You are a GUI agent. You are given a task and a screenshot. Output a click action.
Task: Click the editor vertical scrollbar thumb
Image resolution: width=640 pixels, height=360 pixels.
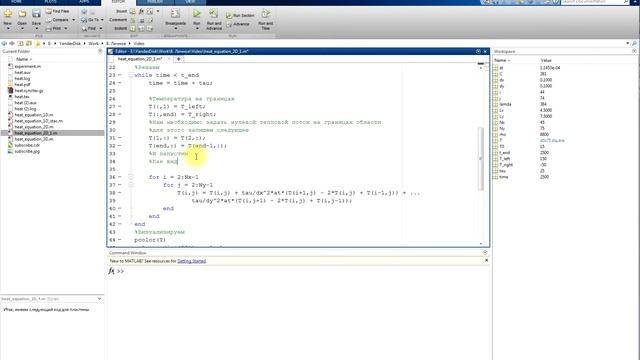pyautogui.click(x=481, y=159)
